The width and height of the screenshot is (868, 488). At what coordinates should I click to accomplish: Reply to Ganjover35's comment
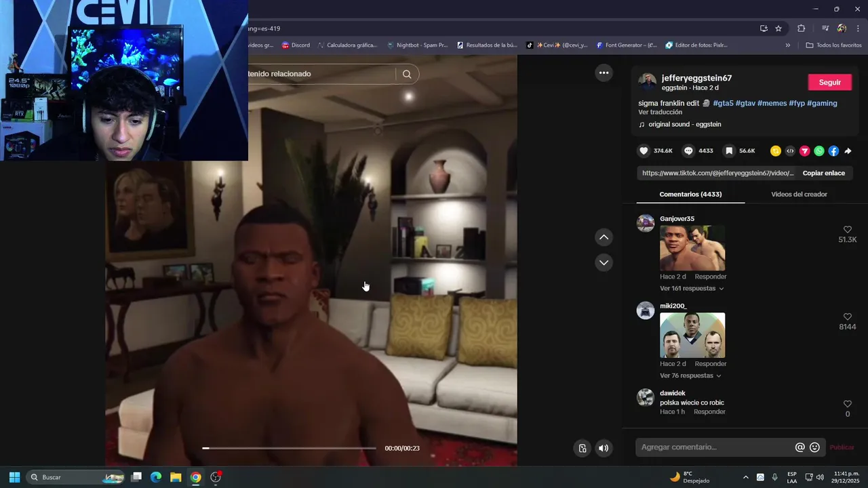pos(710,277)
